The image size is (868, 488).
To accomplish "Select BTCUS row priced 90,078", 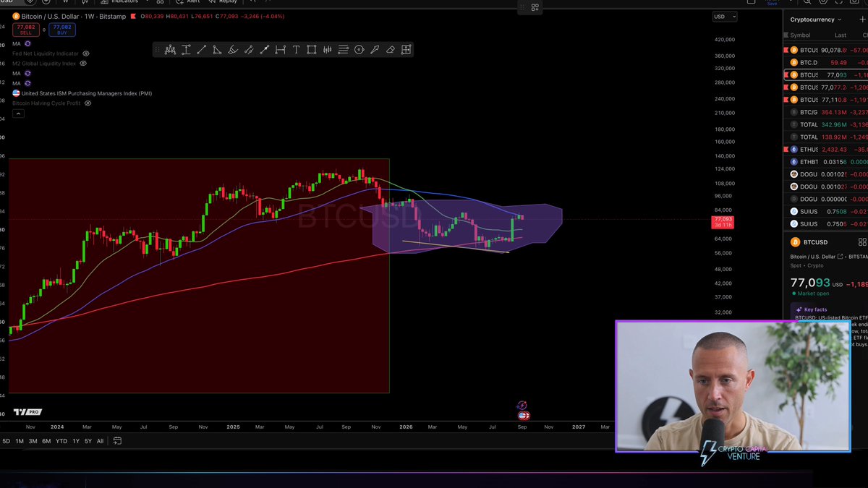I will (825, 50).
